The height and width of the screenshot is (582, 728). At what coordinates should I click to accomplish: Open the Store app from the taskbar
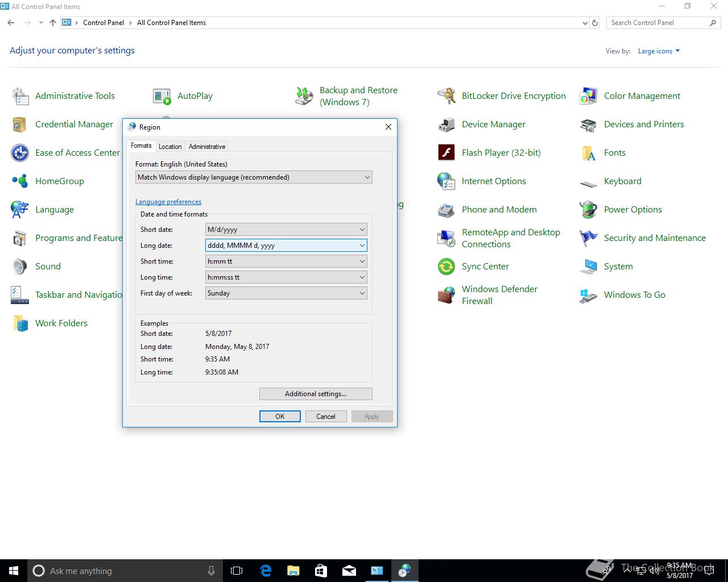click(x=321, y=571)
